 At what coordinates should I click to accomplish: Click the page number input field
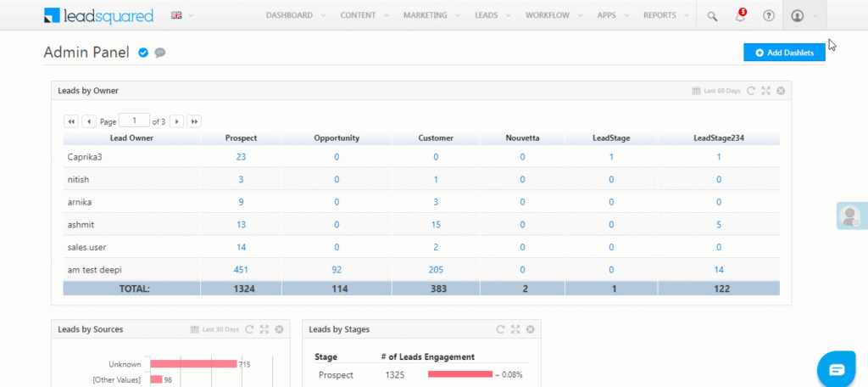(x=135, y=121)
